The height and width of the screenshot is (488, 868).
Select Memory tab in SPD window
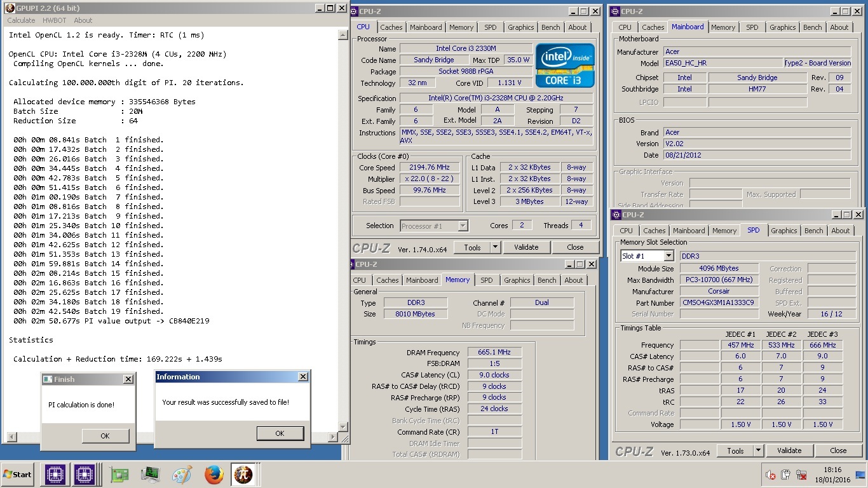tap(724, 231)
